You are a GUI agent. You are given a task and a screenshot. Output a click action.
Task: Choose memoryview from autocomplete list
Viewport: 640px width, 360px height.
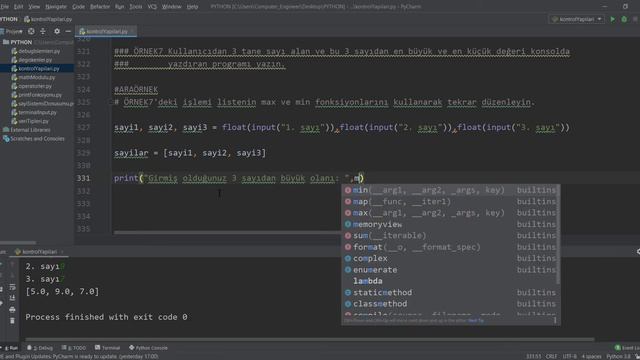click(x=450, y=224)
